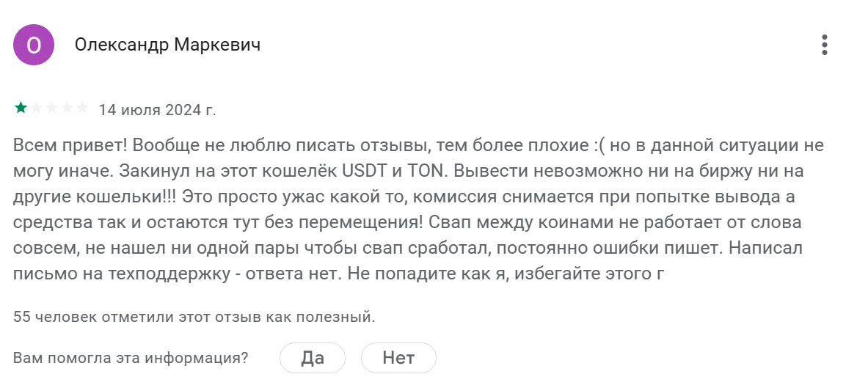The image size is (868, 385).
Task: Click the third gray rating star
Action: tap(51, 109)
